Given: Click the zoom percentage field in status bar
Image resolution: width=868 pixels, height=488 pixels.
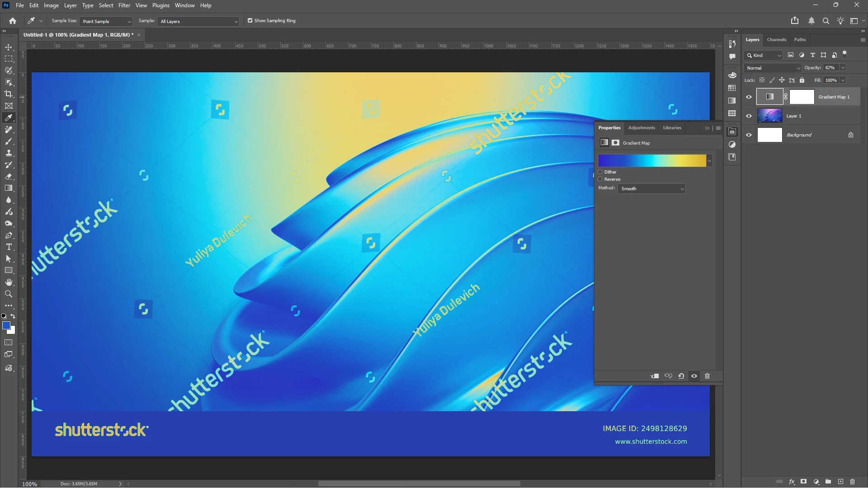Looking at the screenshot, I should [x=30, y=484].
